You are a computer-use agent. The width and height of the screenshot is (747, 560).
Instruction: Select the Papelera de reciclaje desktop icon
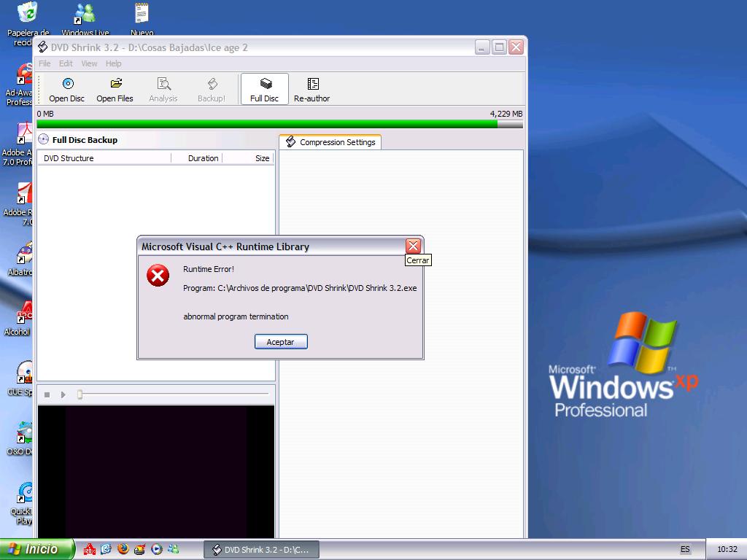click(x=28, y=24)
